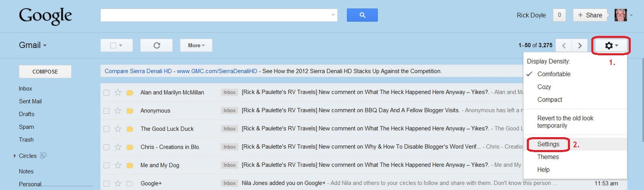Go to newer messages with the left arrow
Viewport: 644px width, 190px height.
(x=564, y=46)
